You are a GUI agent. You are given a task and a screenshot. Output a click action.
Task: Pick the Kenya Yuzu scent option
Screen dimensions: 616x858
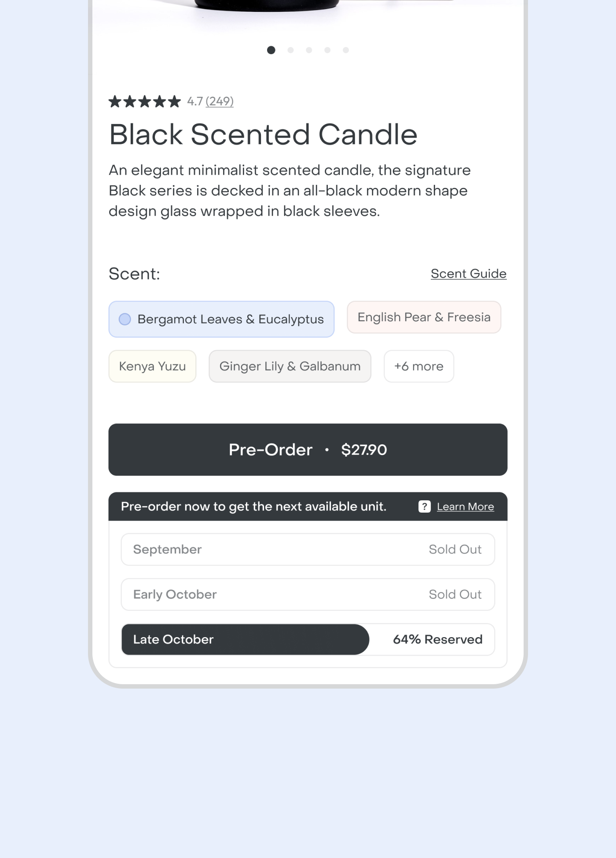152,366
